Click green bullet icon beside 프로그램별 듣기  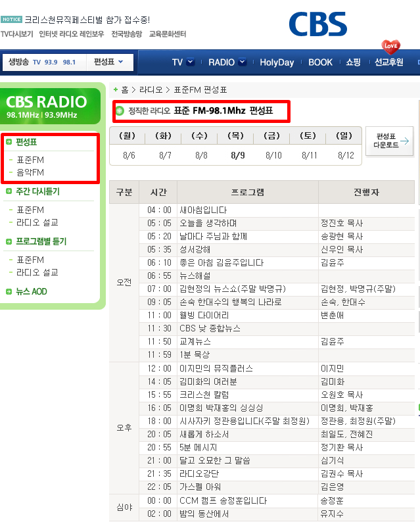(x=9, y=241)
